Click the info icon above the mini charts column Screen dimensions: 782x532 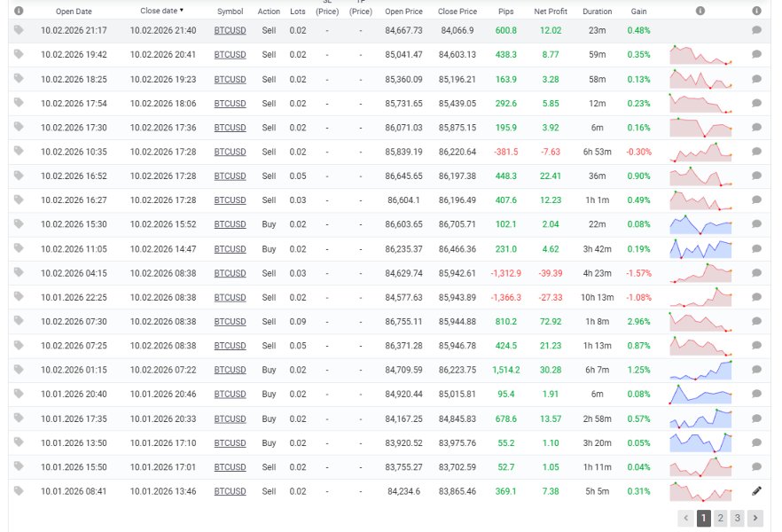pyautogui.click(x=700, y=11)
